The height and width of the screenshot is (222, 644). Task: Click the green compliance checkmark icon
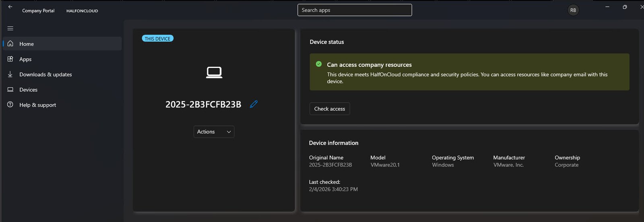pyautogui.click(x=319, y=64)
